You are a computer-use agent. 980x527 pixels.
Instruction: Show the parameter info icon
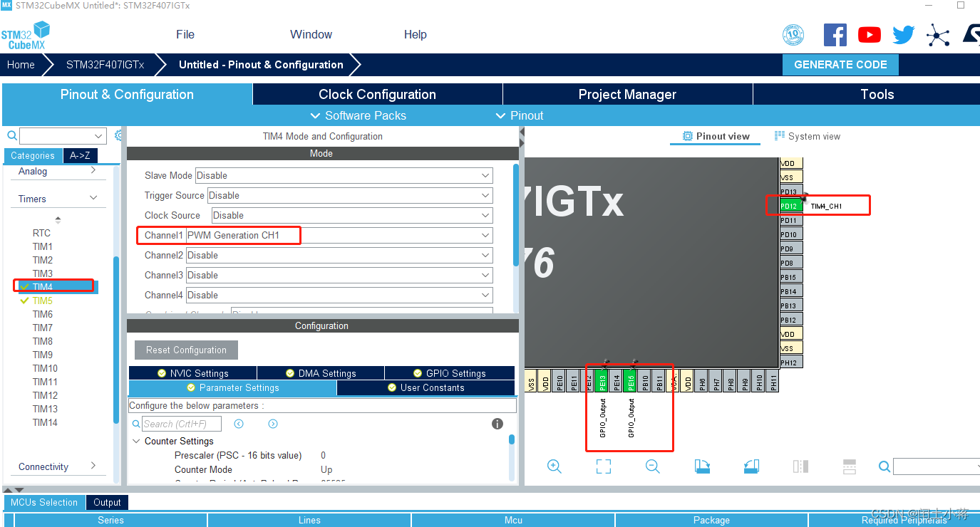[x=497, y=424]
